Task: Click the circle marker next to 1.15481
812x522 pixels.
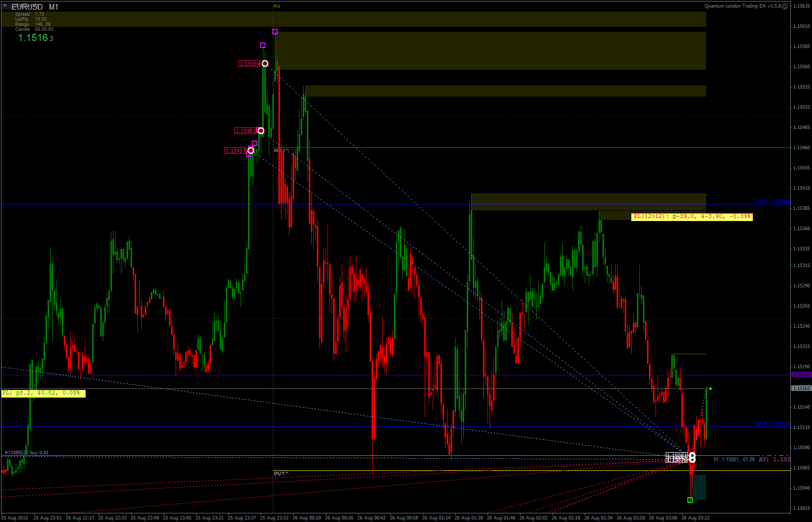Action: coord(261,131)
